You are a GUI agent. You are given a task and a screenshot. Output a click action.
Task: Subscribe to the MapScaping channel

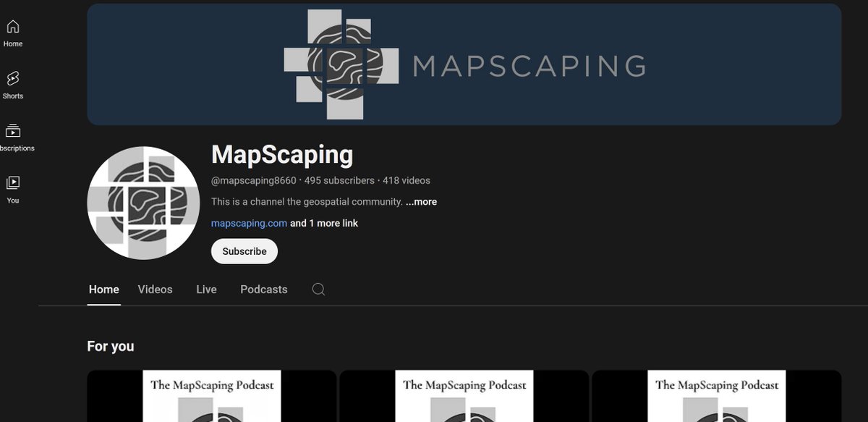(x=244, y=251)
